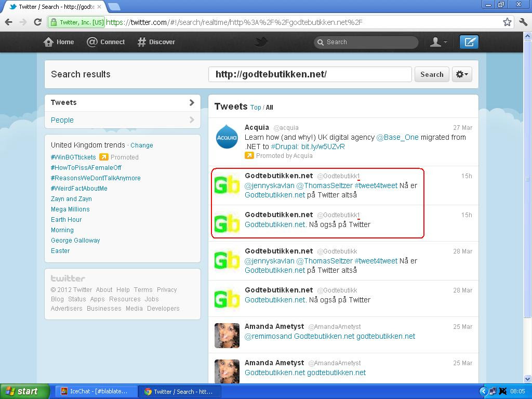Click the browser Back arrow
Screen dimensions: 532x399
[9, 22]
